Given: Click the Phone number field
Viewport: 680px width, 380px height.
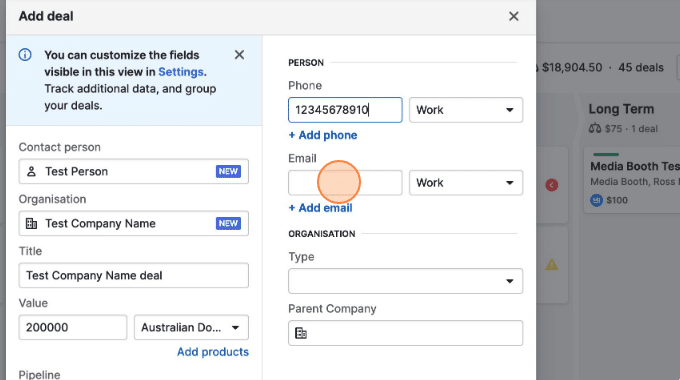Looking at the screenshot, I should [345, 110].
